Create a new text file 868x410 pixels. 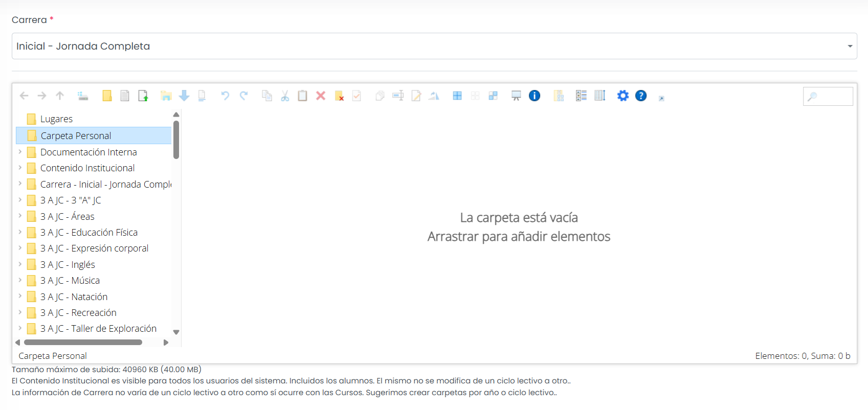tap(125, 96)
